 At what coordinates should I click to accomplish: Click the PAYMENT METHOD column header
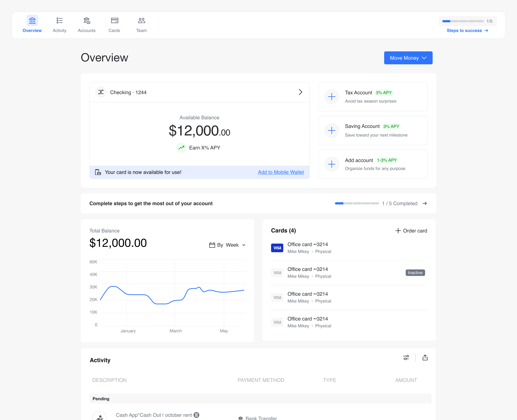click(261, 380)
